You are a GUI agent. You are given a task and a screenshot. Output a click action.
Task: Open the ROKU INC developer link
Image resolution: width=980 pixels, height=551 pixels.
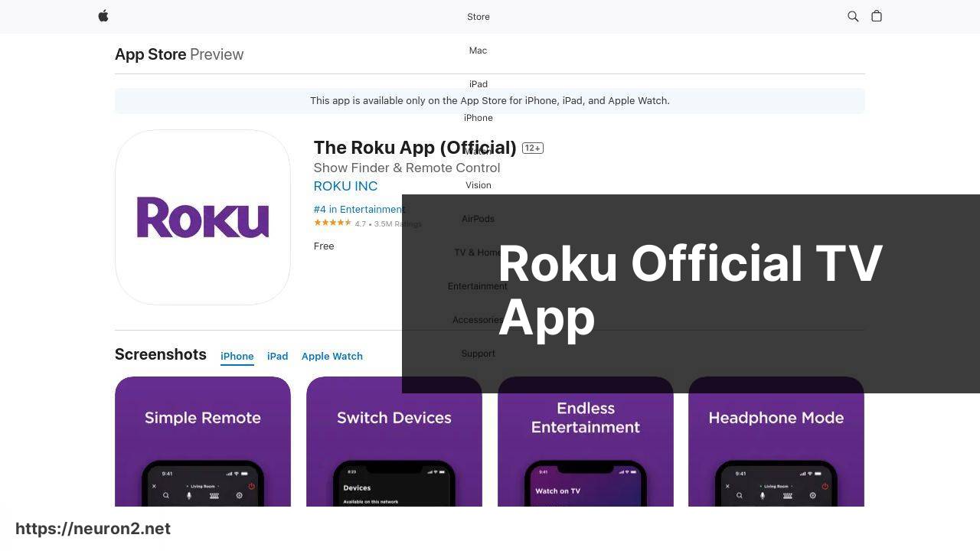(345, 186)
